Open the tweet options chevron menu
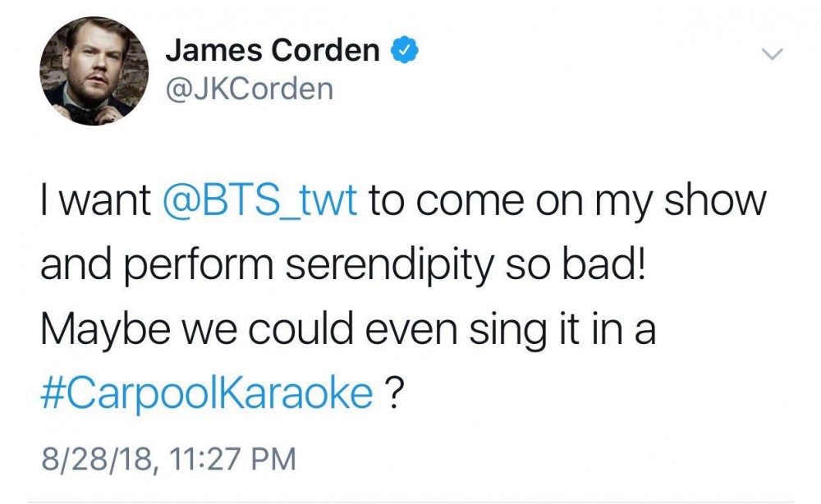 coord(772,56)
